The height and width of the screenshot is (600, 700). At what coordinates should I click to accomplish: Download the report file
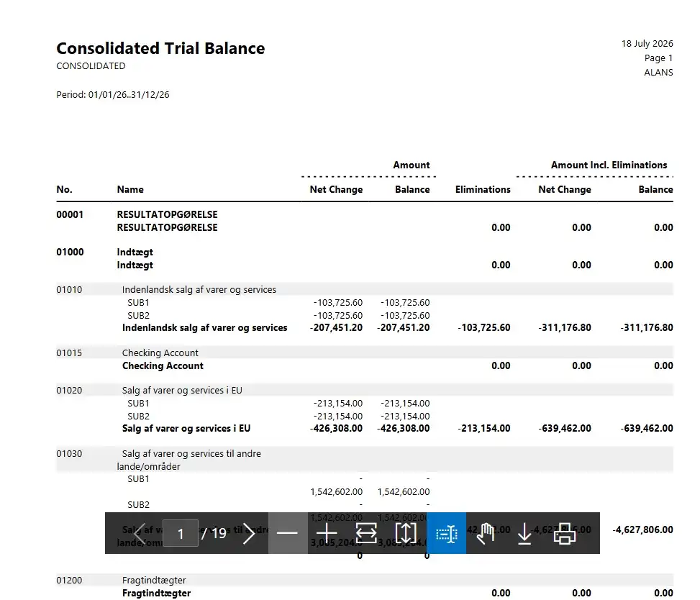tap(524, 533)
